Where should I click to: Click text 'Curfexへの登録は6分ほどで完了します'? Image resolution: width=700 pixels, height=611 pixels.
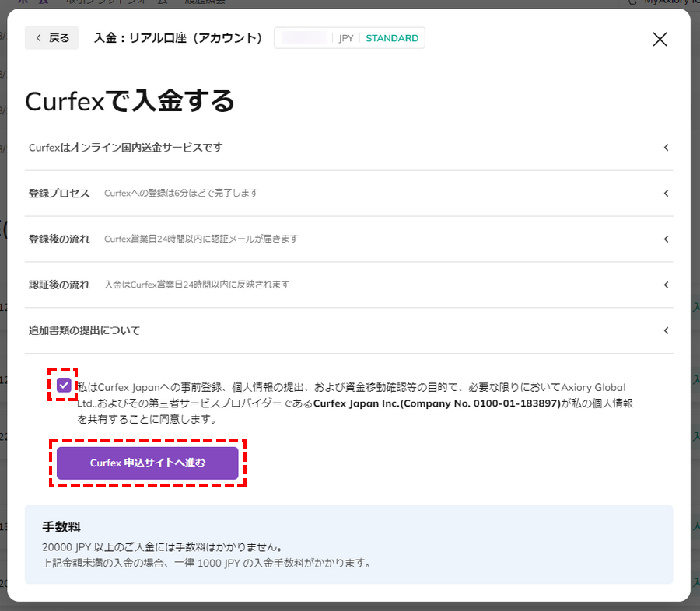pos(181,194)
